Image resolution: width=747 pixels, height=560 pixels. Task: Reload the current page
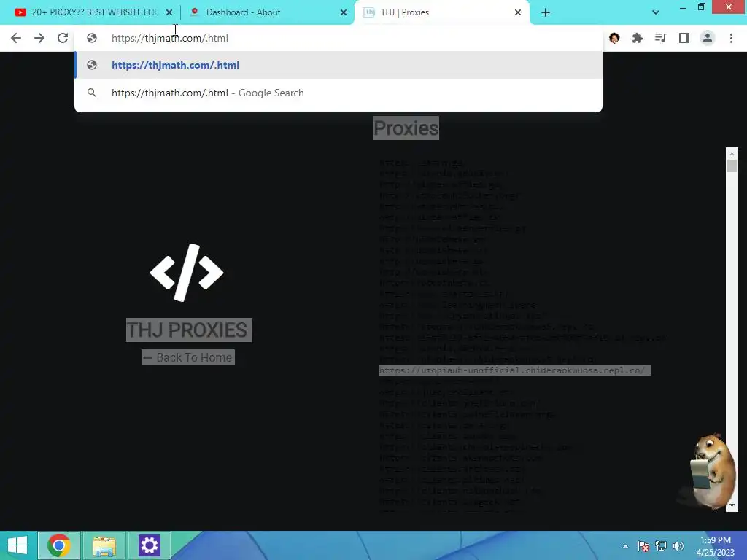point(63,38)
